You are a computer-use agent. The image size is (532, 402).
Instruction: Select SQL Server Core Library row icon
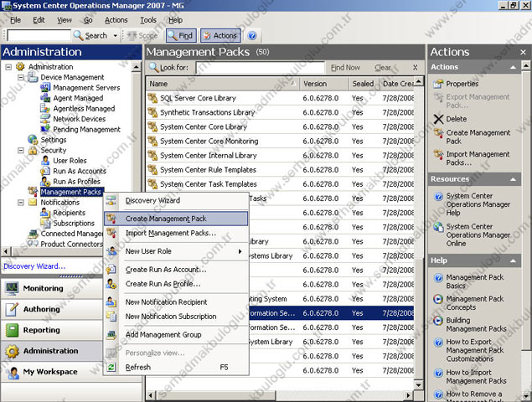[x=152, y=98]
